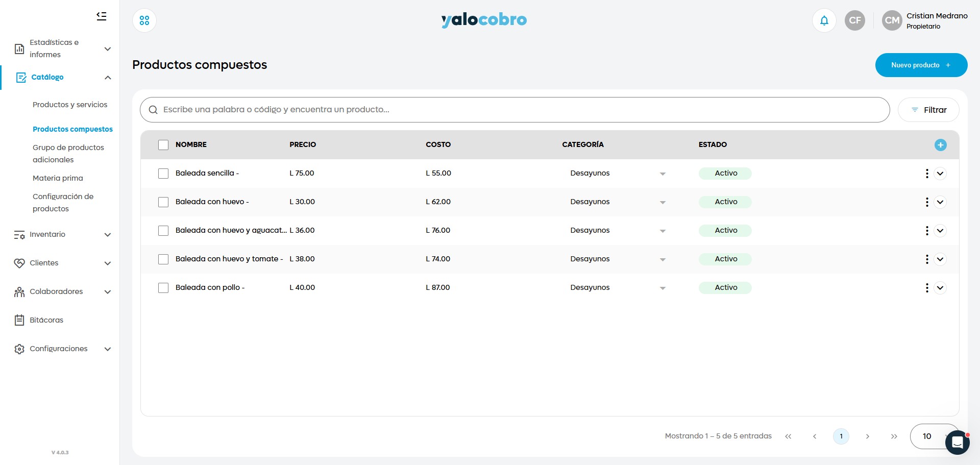
Task: Toggle the select-all checkbox in table header
Action: 163,145
